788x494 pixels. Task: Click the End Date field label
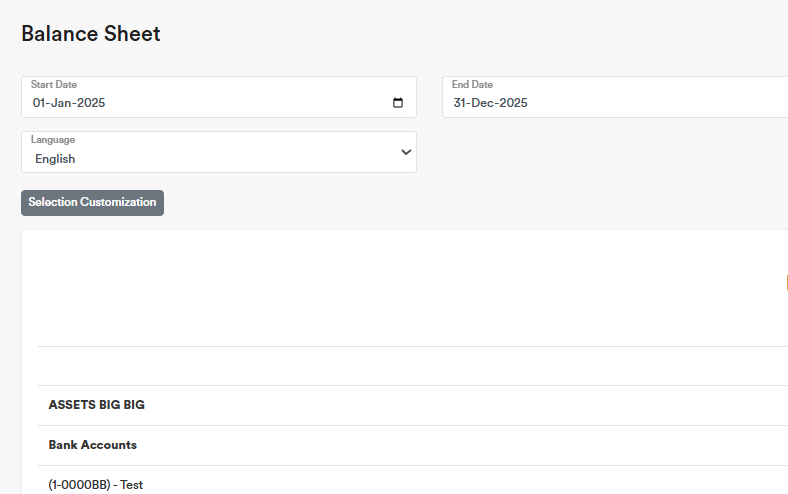coord(472,85)
